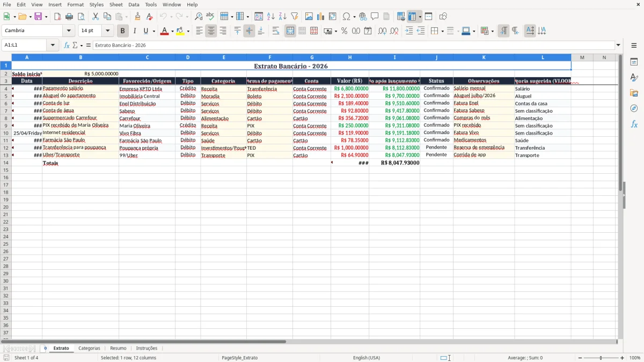Open the Data menu

click(x=134, y=4)
